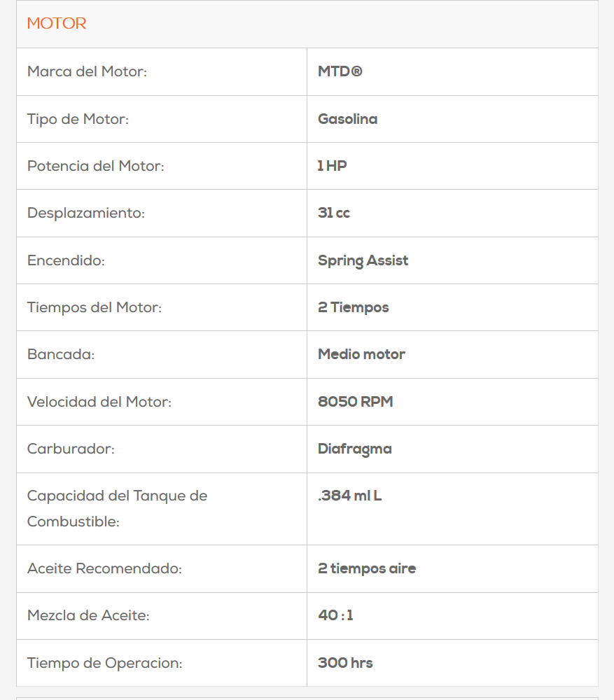The width and height of the screenshot is (614, 700).
Task: Click the MOTOR section header
Action: click(57, 24)
